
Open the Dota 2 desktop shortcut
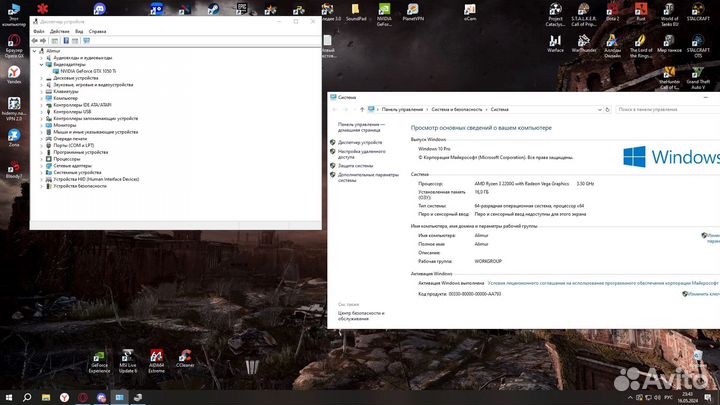(x=613, y=12)
